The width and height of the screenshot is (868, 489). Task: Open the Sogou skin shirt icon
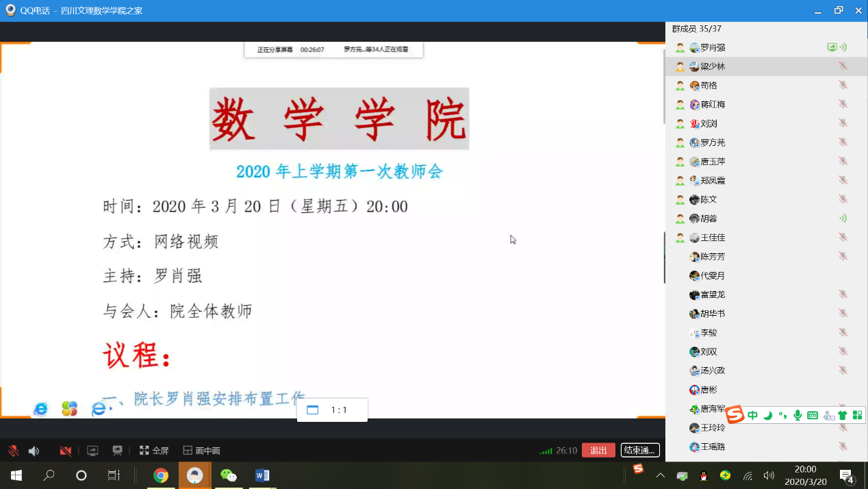coord(843,415)
